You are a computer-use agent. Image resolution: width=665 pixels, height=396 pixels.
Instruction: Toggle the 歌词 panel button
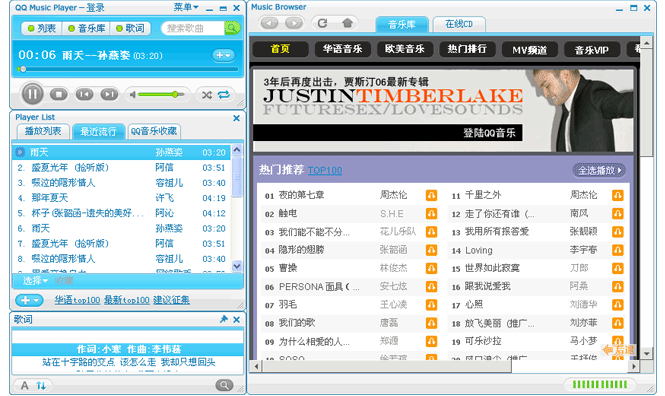point(130,28)
